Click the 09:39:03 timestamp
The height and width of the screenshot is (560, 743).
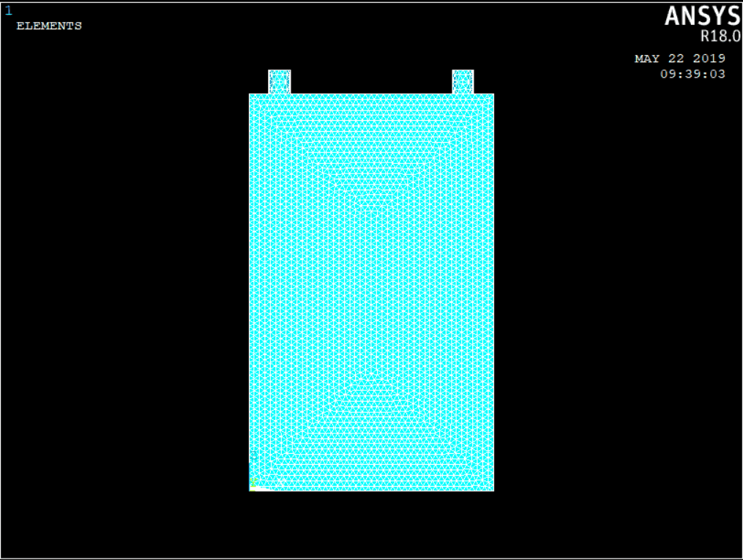(692, 74)
